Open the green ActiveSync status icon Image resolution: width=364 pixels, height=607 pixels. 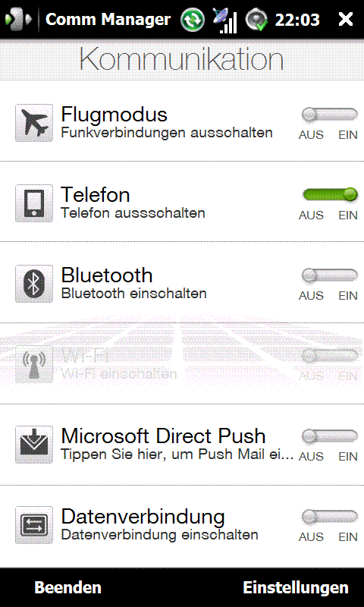193,20
